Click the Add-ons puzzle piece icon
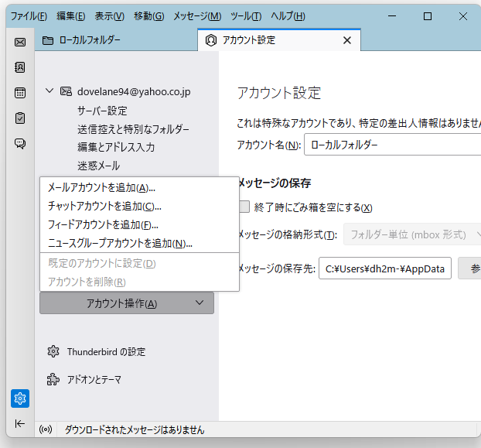This screenshot has width=481, height=448. pos(53,380)
